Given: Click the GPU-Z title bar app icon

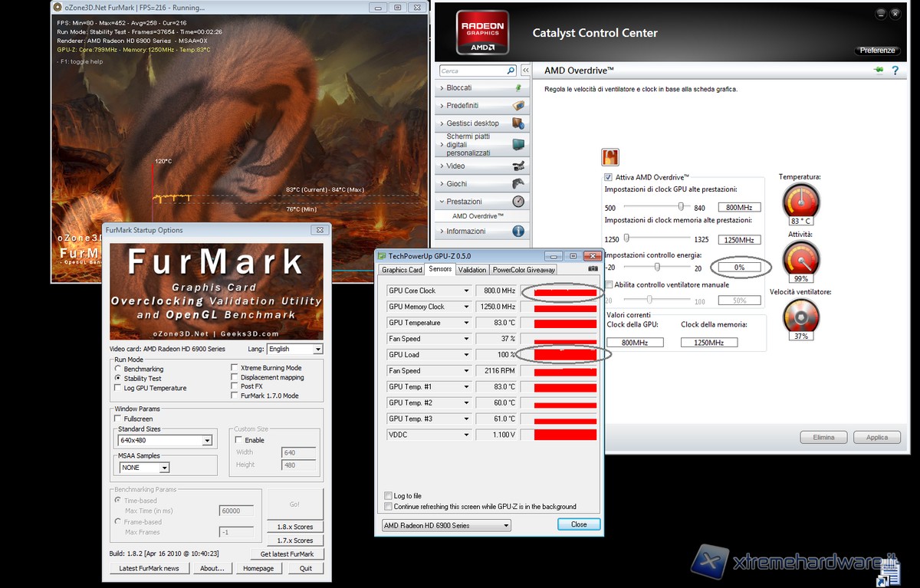Looking at the screenshot, I should (x=382, y=255).
